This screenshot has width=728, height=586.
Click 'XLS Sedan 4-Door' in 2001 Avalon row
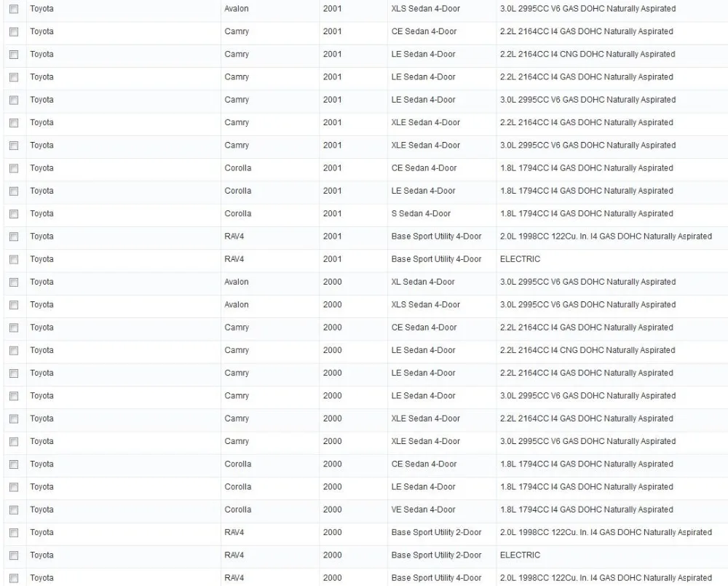(425, 9)
